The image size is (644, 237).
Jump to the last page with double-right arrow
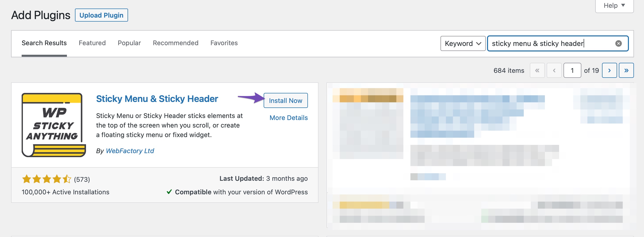(626, 70)
